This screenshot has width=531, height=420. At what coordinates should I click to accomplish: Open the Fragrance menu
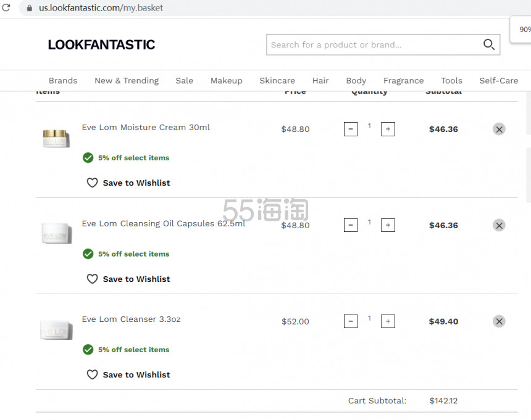click(403, 81)
